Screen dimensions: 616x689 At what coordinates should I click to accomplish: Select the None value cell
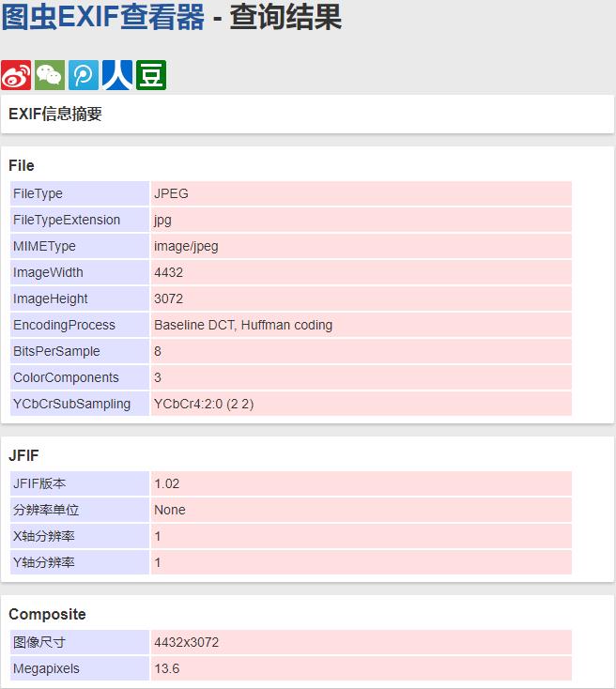pos(361,510)
